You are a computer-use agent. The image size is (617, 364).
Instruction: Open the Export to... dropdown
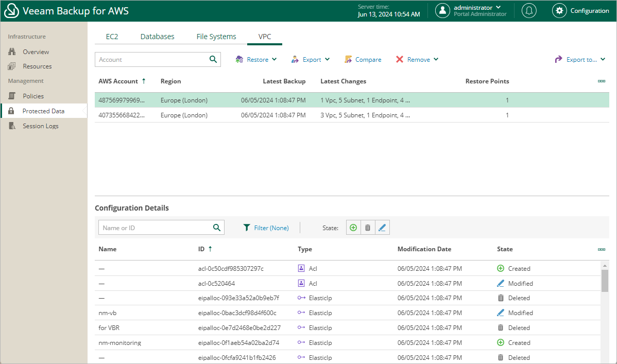[x=580, y=60]
